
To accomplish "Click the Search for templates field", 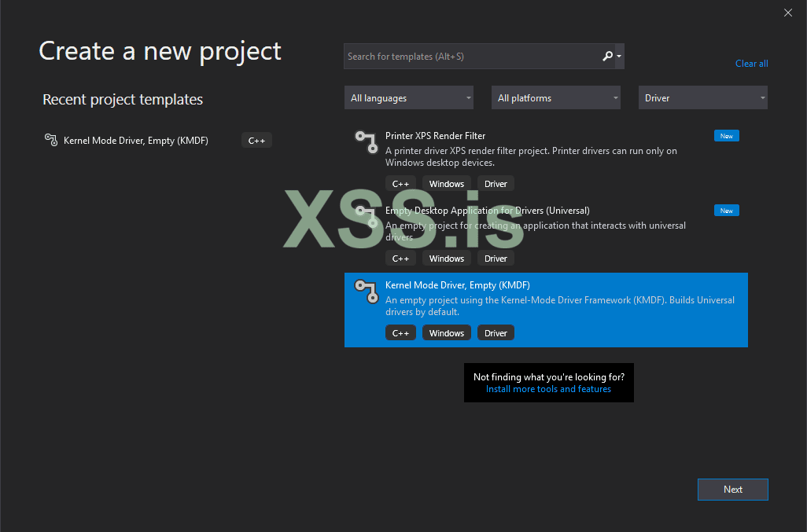I will click(x=484, y=56).
